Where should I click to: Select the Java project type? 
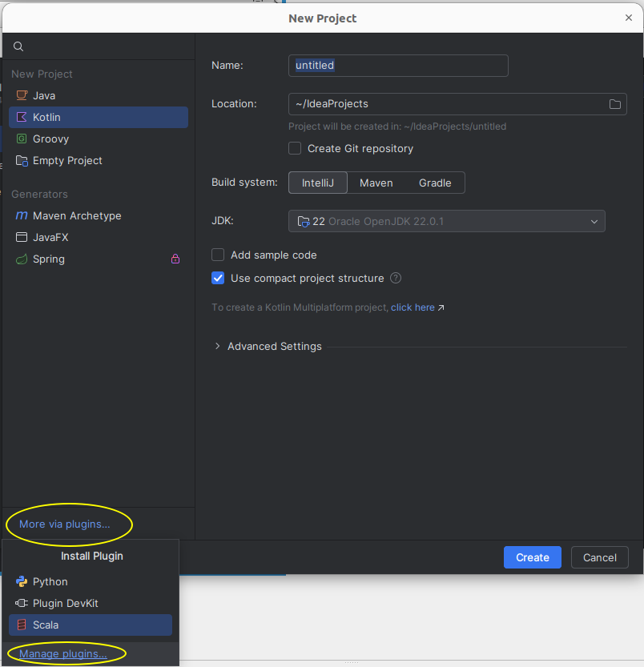pos(99,96)
